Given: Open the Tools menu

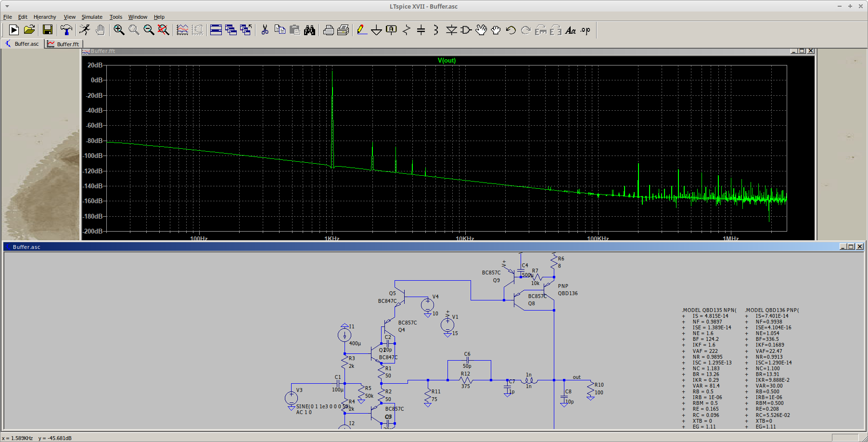Looking at the screenshot, I should point(115,17).
